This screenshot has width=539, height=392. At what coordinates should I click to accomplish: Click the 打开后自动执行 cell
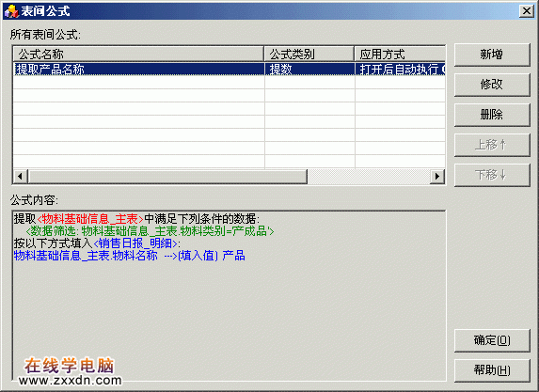point(400,69)
